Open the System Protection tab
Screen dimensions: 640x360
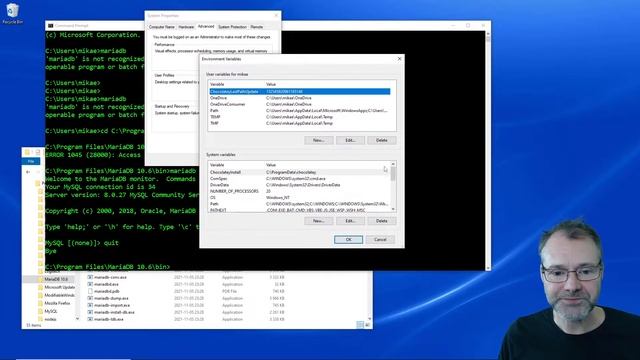tap(232, 27)
